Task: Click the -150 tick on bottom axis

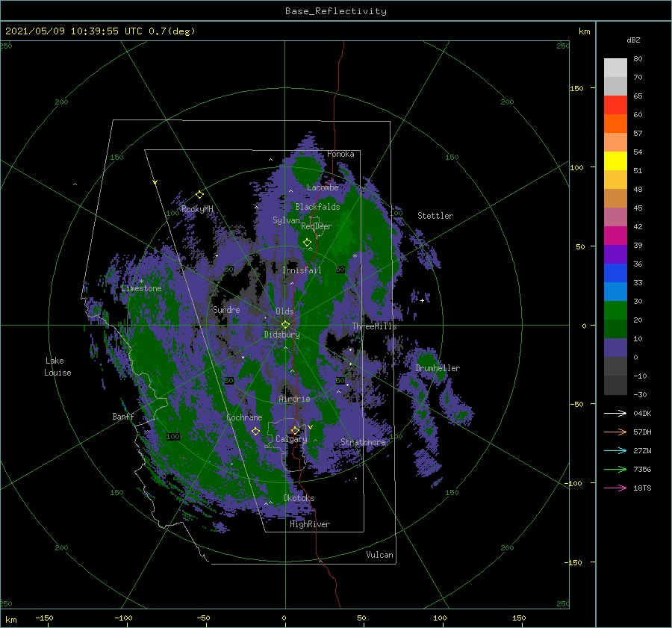Action: pos(44,618)
